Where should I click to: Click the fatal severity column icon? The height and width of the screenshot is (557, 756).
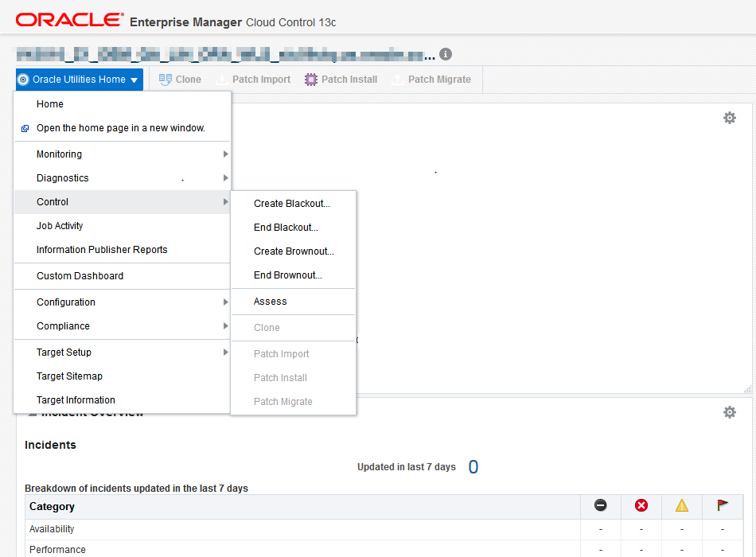click(600, 505)
